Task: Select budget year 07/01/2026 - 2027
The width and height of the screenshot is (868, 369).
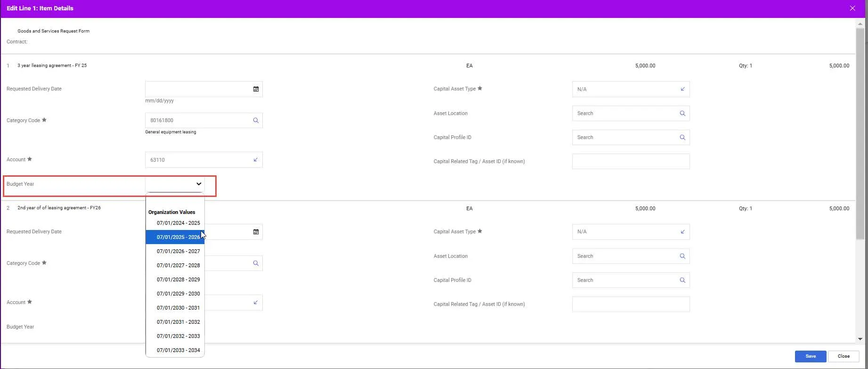Action: point(175,251)
